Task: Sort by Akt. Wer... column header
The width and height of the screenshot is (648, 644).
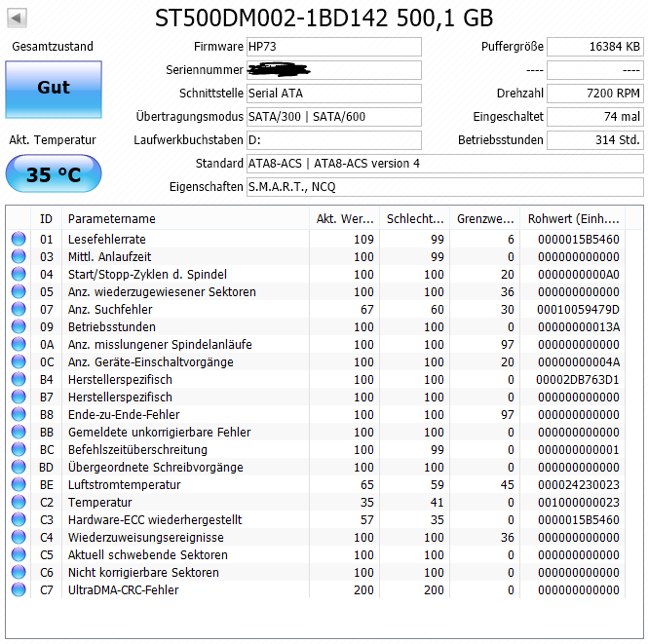Action: point(344,218)
